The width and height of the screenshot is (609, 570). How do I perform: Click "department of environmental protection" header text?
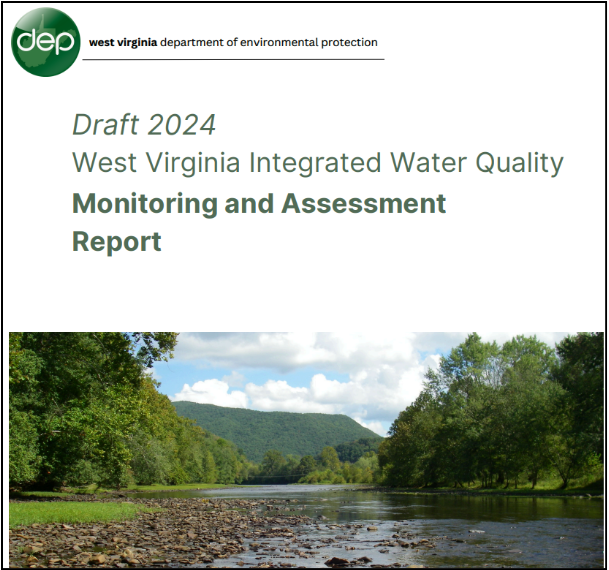[269, 43]
